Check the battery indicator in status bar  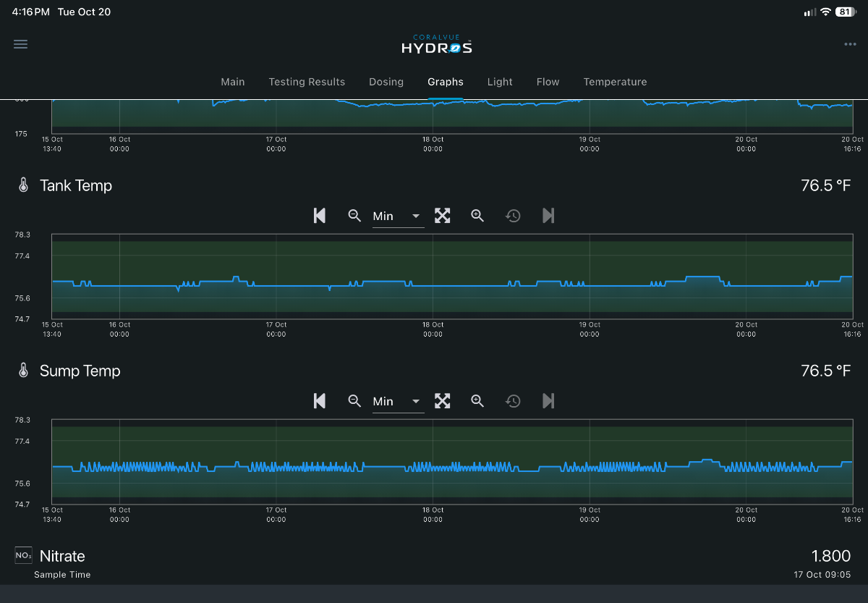pos(845,12)
